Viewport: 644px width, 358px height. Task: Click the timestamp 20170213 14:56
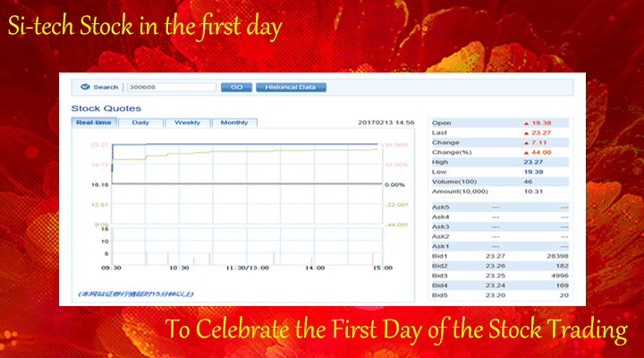386,123
